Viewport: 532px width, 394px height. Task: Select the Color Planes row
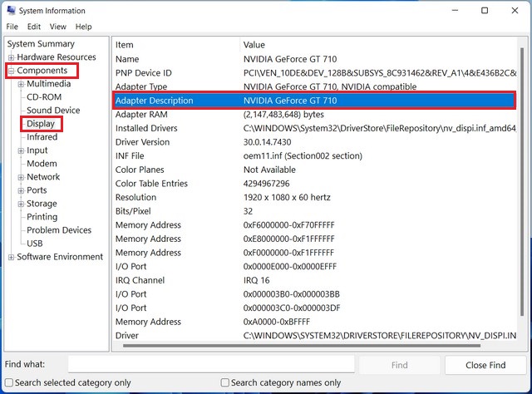click(x=314, y=170)
